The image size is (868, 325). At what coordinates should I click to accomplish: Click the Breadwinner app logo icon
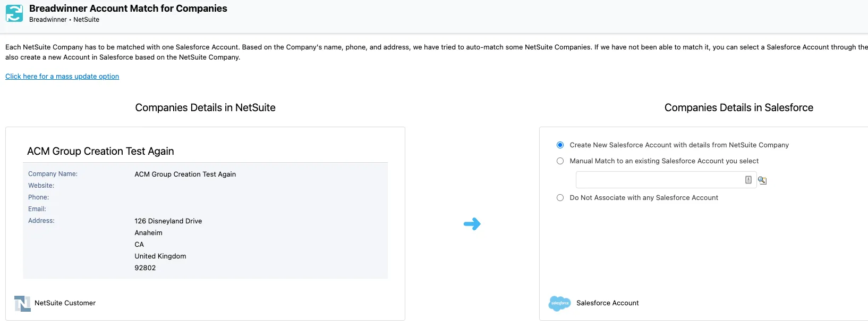pos(14,13)
